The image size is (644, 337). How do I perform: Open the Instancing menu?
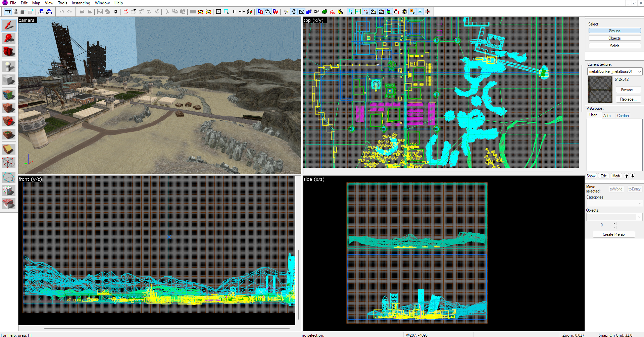pyautogui.click(x=81, y=3)
